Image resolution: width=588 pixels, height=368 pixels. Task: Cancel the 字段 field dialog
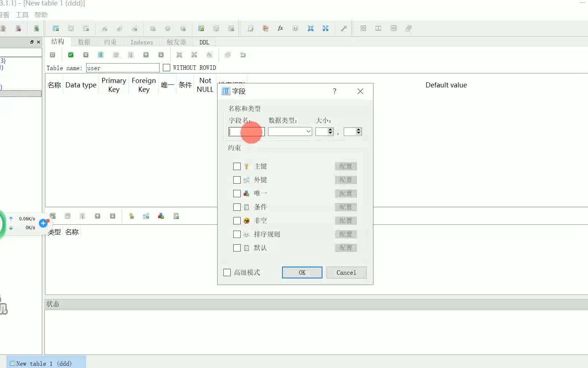(x=346, y=273)
